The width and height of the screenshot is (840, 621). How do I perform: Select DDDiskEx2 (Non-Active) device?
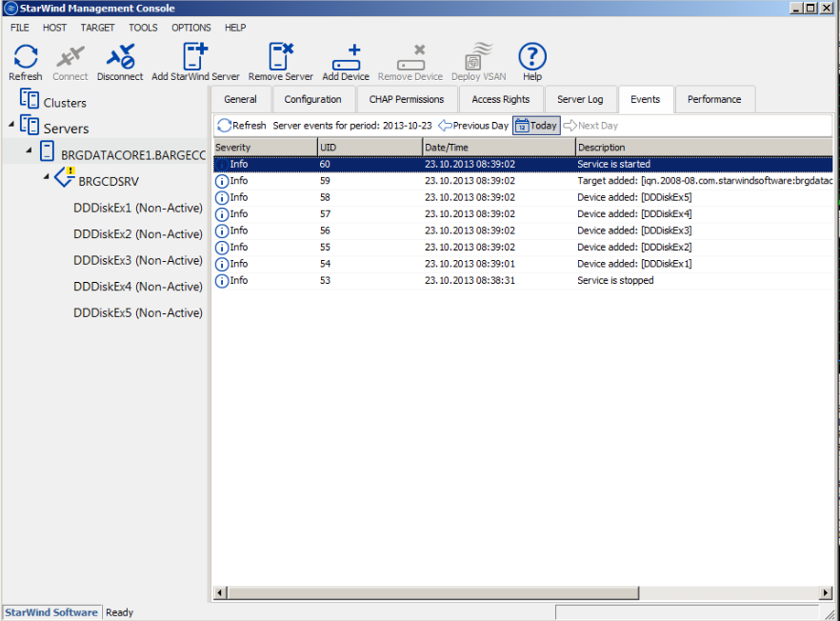coord(138,234)
